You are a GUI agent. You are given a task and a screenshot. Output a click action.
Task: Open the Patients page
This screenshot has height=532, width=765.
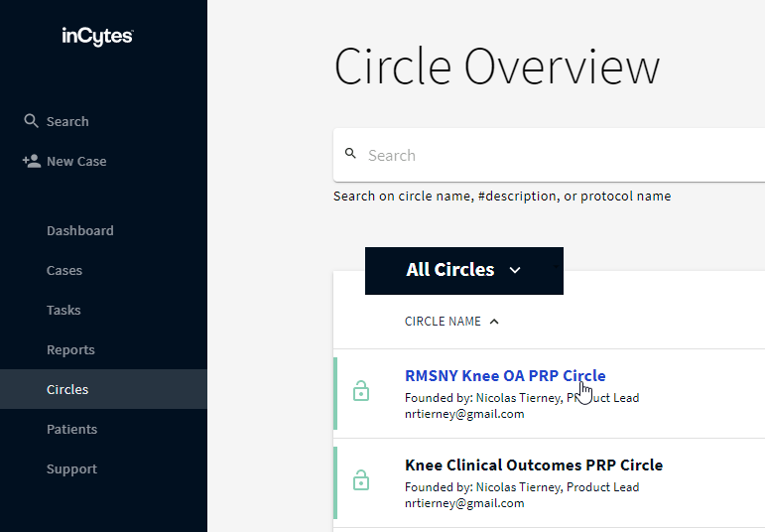(x=71, y=429)
